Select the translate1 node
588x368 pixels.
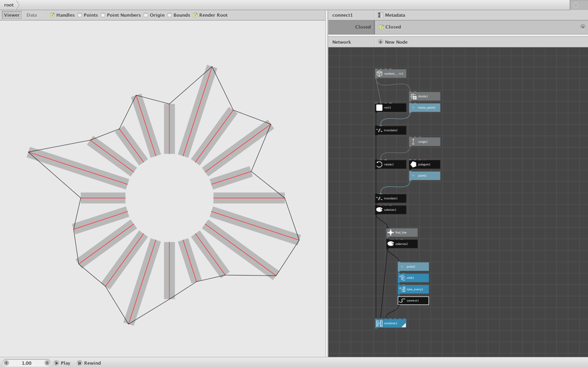click(x=390, y=198)
